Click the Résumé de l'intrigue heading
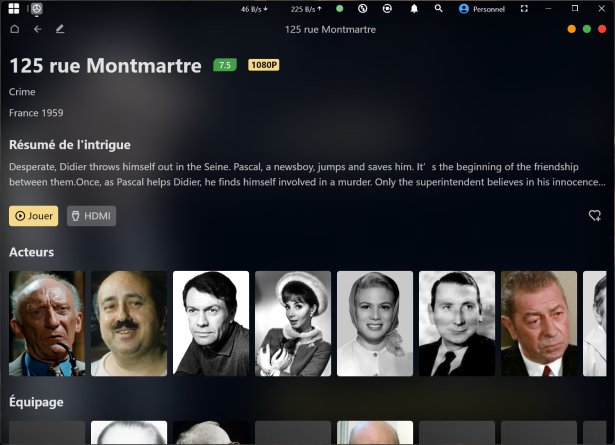The height and width of the screenshot is (445, 615). 70,145
